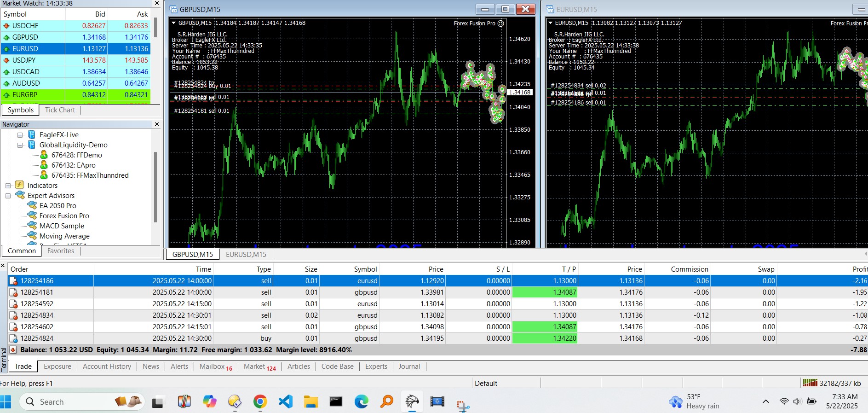Click the Navigator vertical scrollbar
This screenshot has width=868, height=413.
155,186
